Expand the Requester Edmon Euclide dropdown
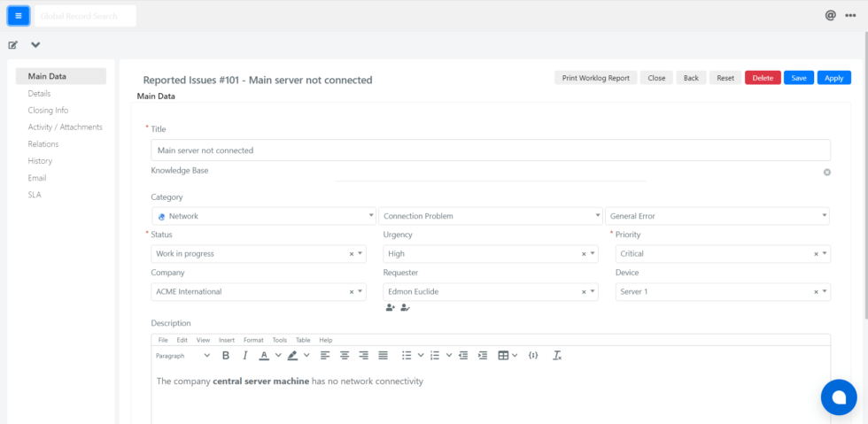Image resolution: width=868 pixels, height=424 pixels. click(x=593, y=291)
